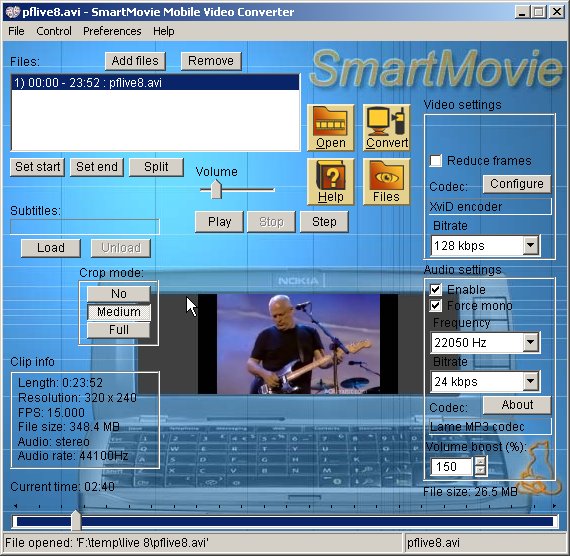Click the Length: 0:23:52 text
Viewport: 570px width, 556px height.
pos(60,383)
